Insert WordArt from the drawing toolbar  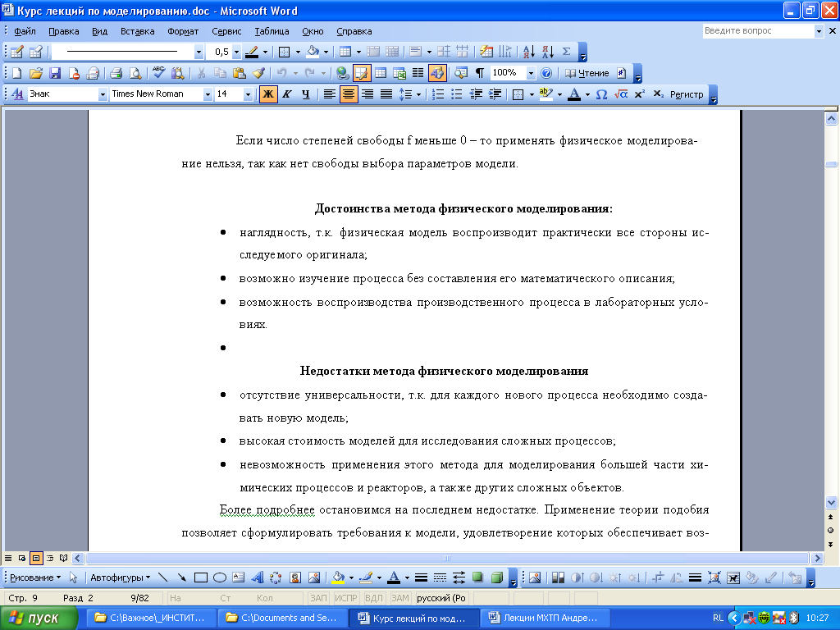click(257, 577)
